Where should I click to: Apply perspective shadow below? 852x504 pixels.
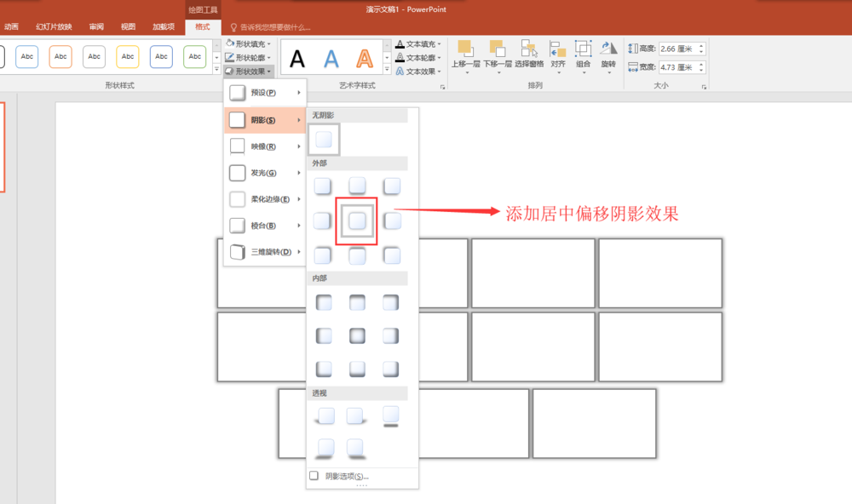coord(391,416)
